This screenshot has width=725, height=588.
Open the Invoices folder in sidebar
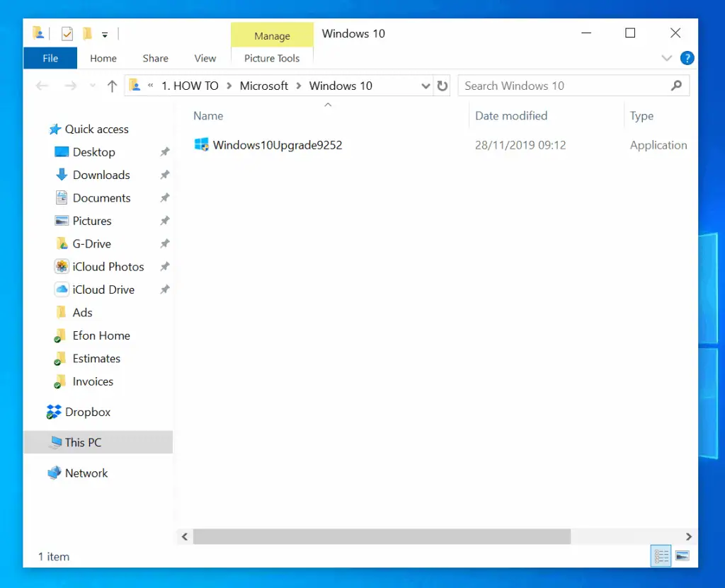click(93, 382)
